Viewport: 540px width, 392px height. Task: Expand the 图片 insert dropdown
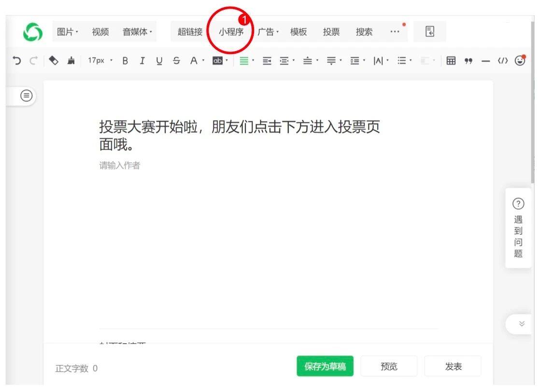[67, 32]
